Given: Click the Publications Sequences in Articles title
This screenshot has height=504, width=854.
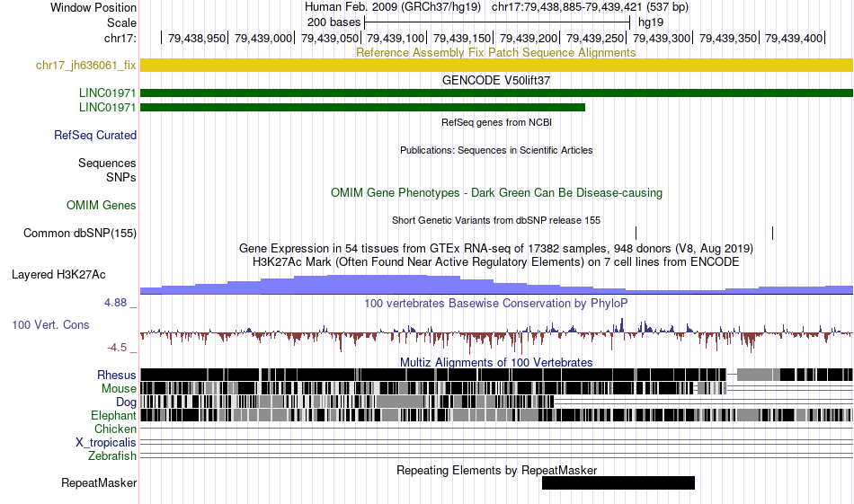Looking at the screenshot, I should pyautogui.click(x=496, y=150).
